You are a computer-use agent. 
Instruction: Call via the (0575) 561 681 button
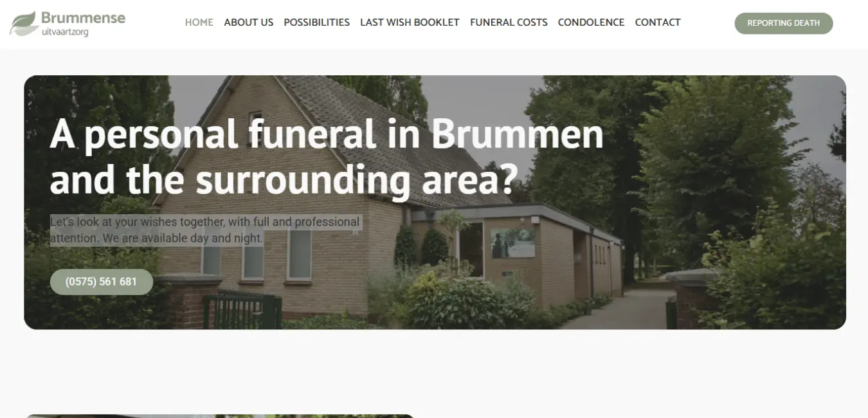(102, 282)
